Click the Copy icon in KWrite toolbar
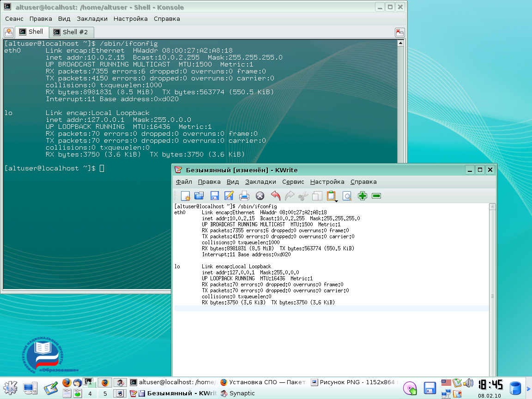Screen dimensions: 532x399 click(317, 196)
